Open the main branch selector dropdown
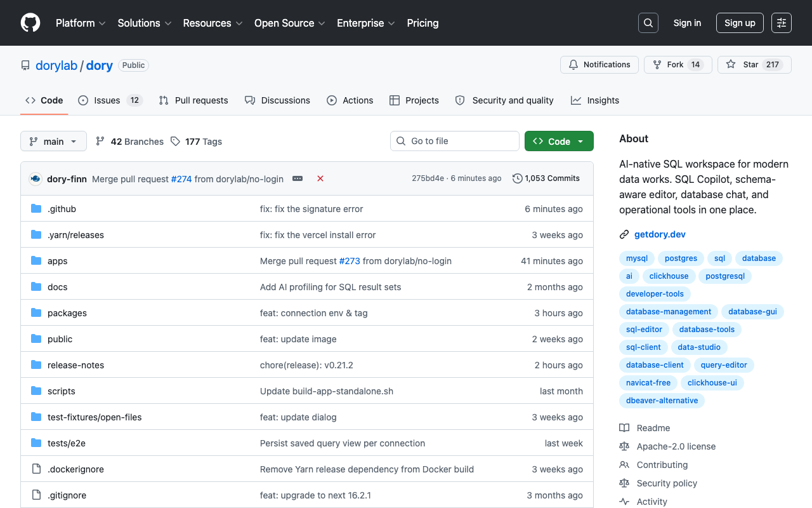812x508 pixels. (53, 141)
